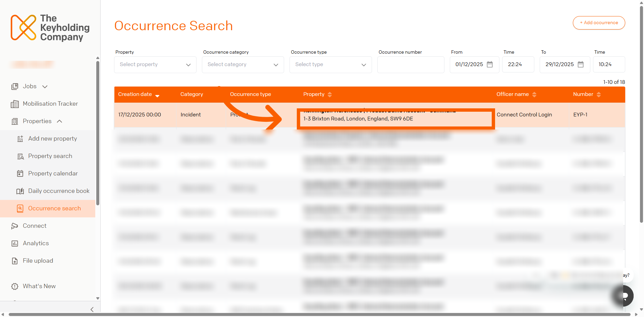Click the Incident category cell
644x317 pixels.
coord(191,115)
